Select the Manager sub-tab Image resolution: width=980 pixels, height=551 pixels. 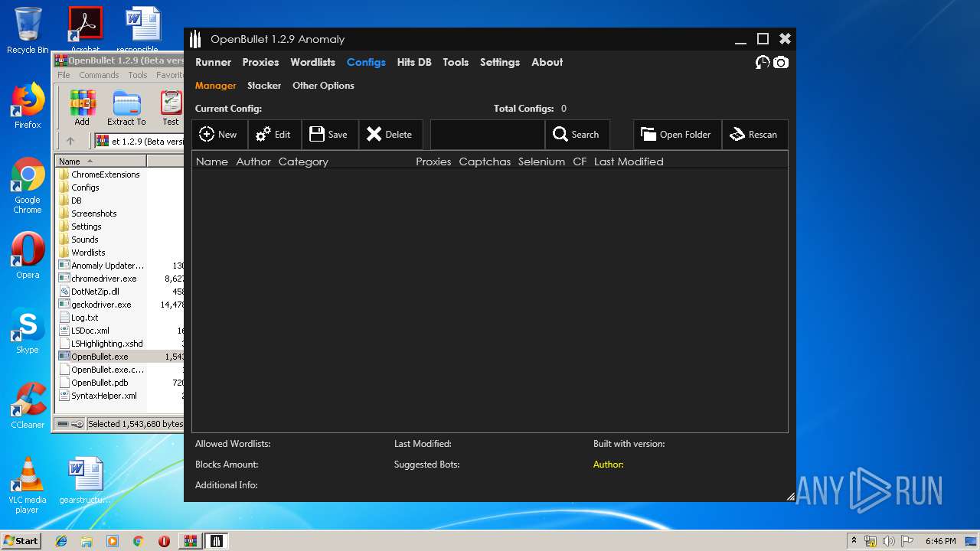tap(216, 86)
